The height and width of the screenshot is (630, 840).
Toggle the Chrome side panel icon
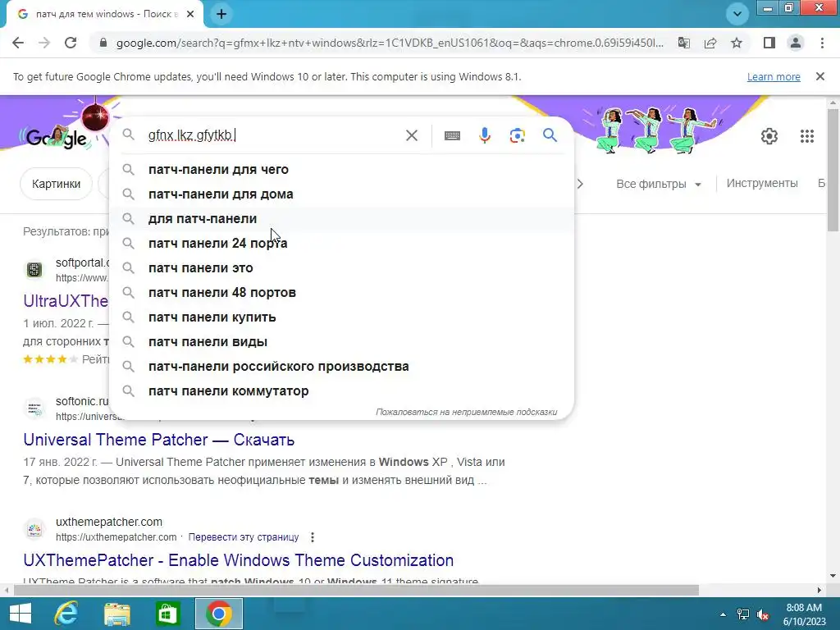tap(769, 43)
